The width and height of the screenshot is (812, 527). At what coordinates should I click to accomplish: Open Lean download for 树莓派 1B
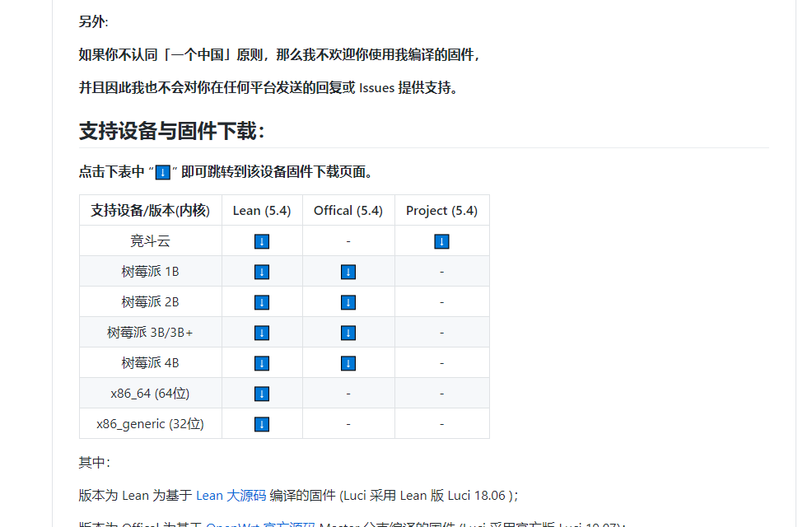click(262, 272)
